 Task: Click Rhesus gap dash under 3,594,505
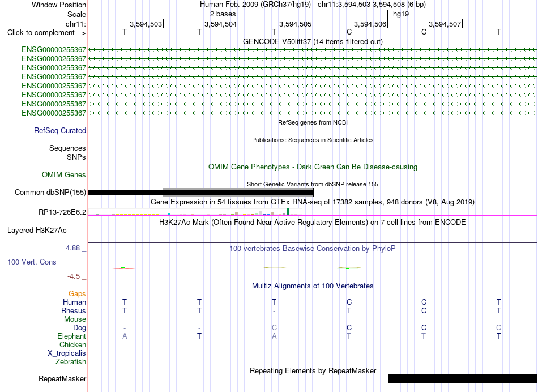[274, 311]
